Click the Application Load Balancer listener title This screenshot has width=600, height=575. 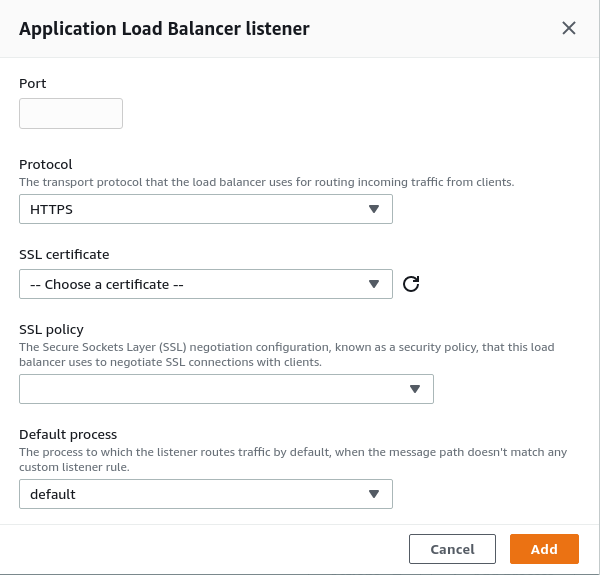165,29
